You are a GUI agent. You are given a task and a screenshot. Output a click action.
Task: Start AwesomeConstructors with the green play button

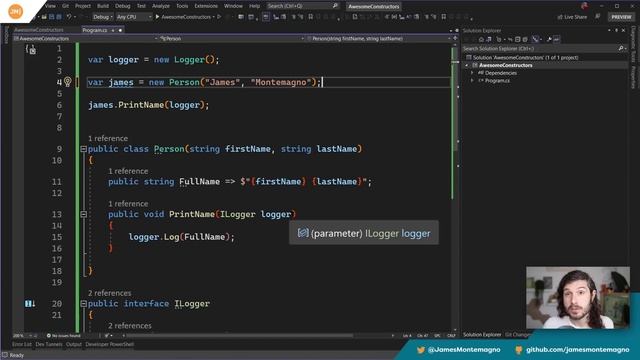click(x=157, y=17)
